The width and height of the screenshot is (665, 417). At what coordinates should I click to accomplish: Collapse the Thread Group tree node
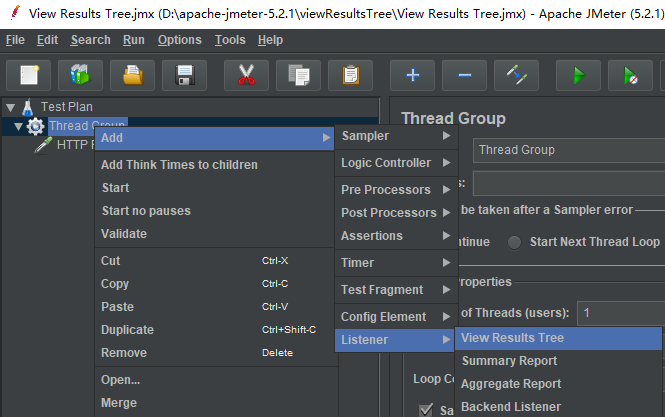18,126
